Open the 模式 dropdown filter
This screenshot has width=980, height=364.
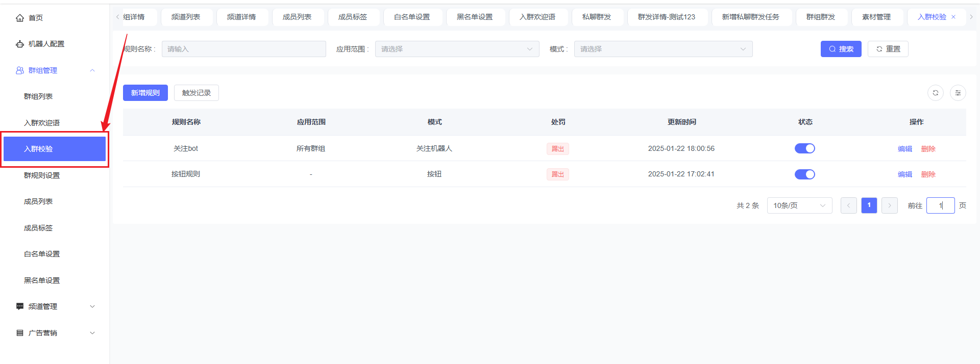[663, 49]
